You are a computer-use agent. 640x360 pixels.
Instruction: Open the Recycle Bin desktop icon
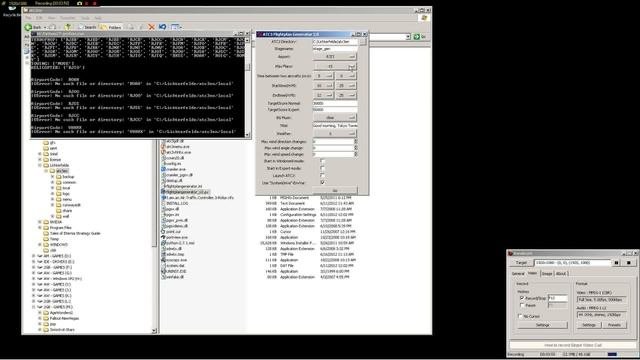[12, 9]
